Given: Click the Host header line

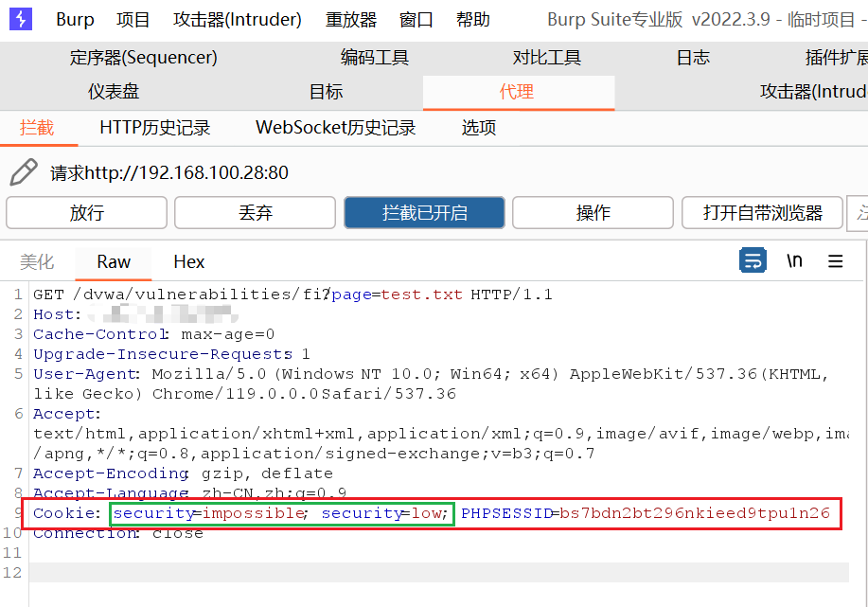Looking at the screenshot, I should coord(135,314).
